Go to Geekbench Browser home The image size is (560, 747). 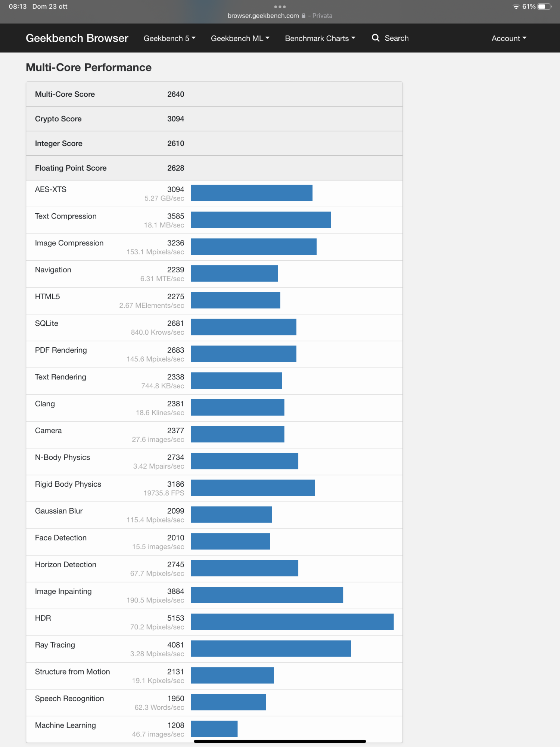[x=77, y=38]
